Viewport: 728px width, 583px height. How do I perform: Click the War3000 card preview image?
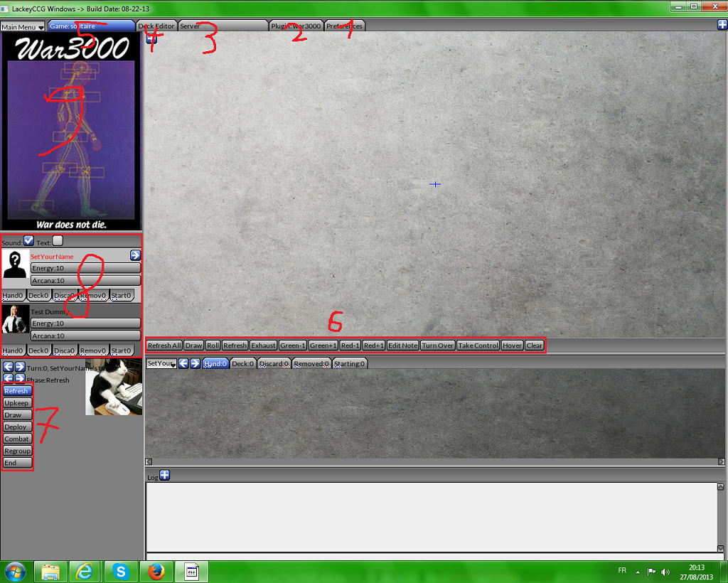pos(71,132)
